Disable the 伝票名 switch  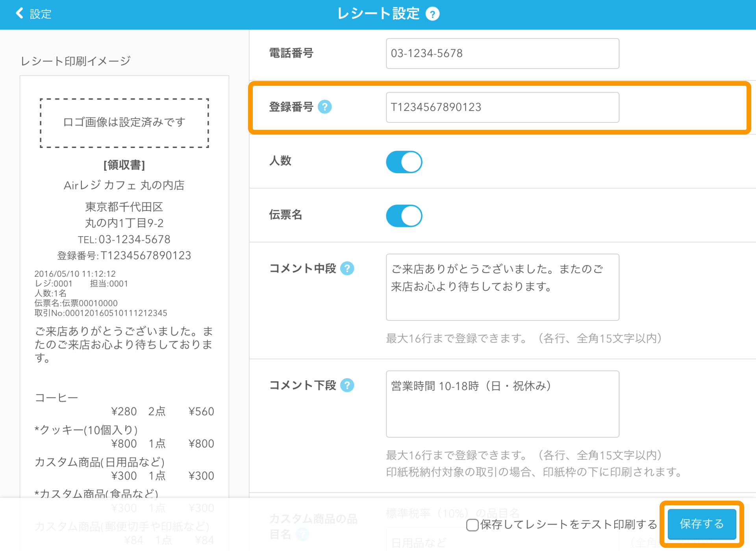pos(404,216)
